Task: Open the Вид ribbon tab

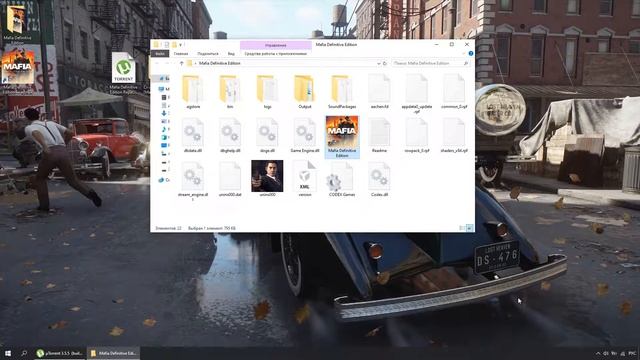Action: [231, 53]
